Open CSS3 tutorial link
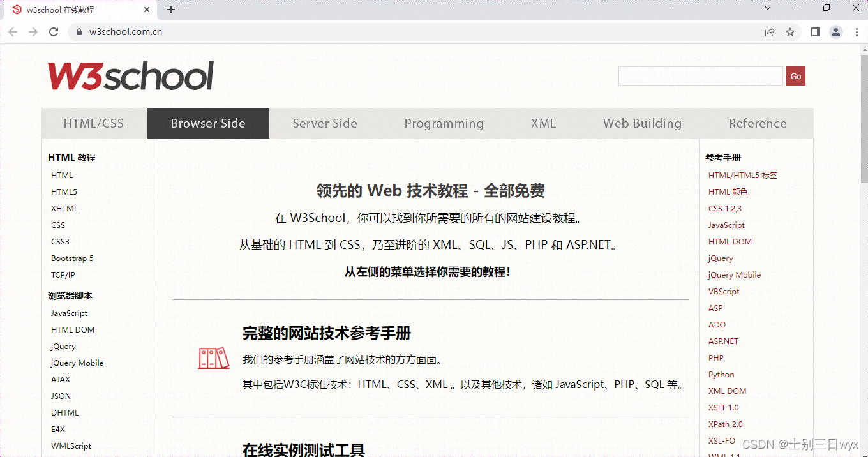Image resolution: width=868 pixels, height=457 pixels. pos(60,242)
